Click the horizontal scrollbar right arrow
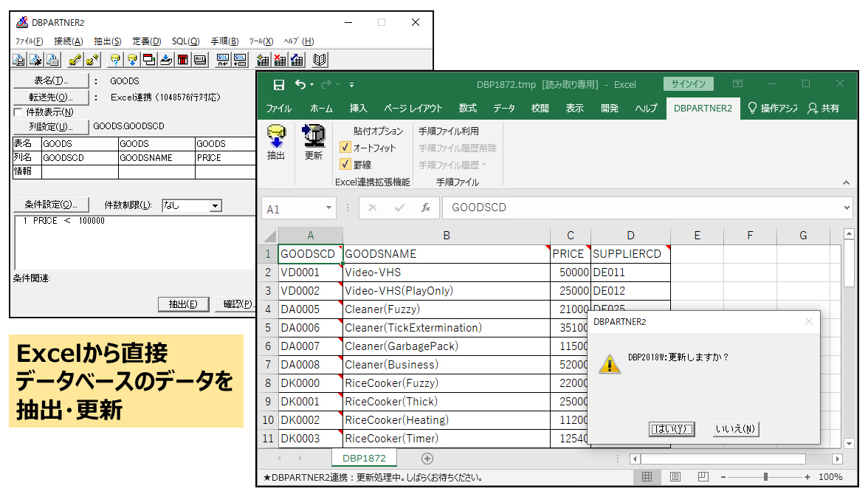Screen dimensions: 868x497 [837, 459]
